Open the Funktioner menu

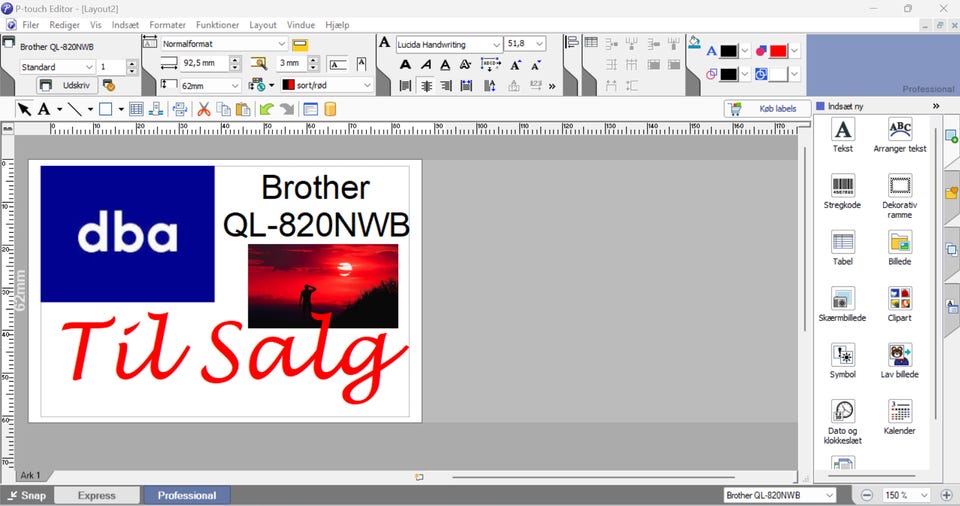click(x=217, y=25)
